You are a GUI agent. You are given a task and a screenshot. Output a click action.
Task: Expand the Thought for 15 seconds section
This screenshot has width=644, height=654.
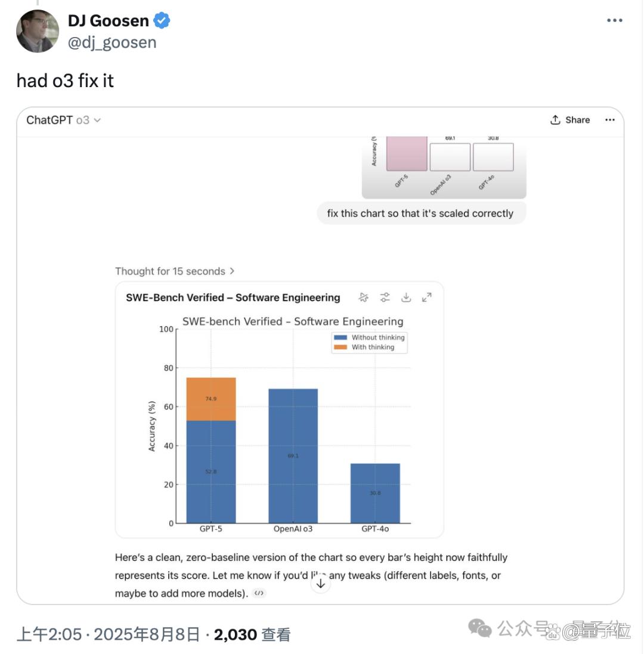pyautogui.click(x=175, y=271)
